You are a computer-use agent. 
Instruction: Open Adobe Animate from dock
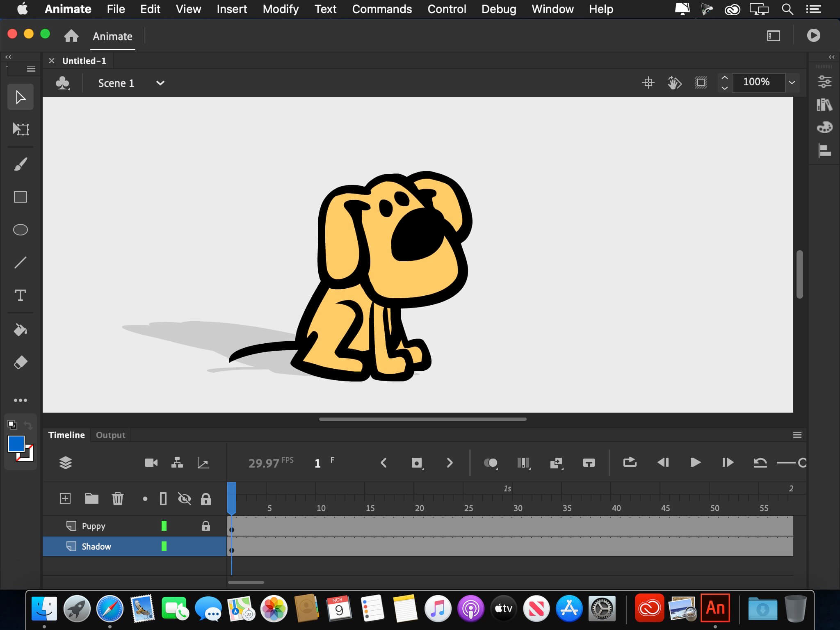coord(716,607)
